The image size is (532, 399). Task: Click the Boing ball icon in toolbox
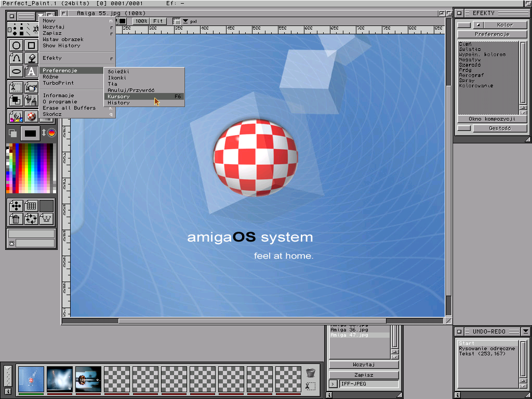[32, 116]
